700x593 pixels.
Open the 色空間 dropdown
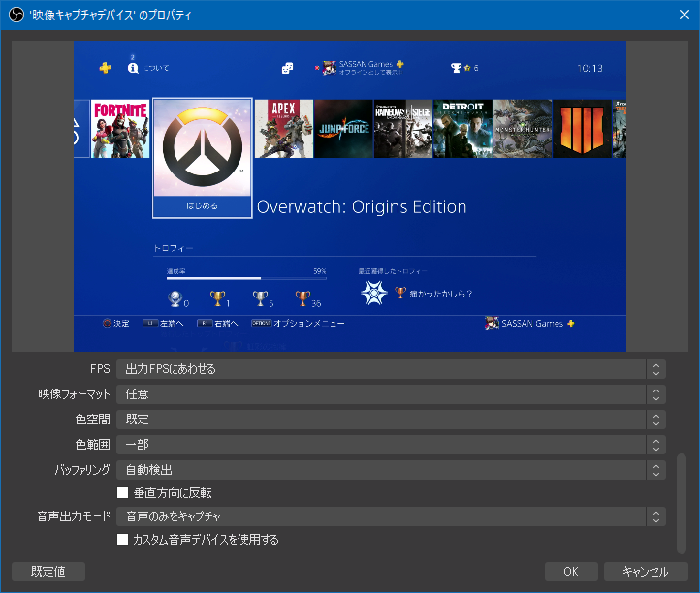391,420
